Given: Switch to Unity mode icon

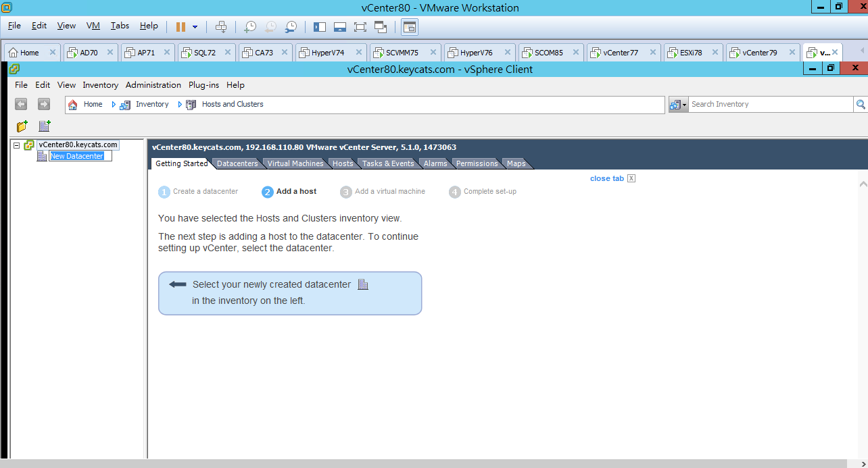Looking at the screenshot, I should point(380,27).
